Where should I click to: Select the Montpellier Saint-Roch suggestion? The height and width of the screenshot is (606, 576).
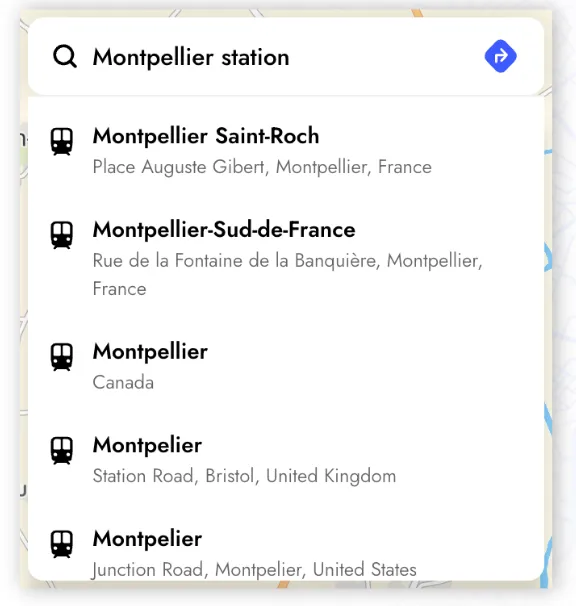(286, 151)
